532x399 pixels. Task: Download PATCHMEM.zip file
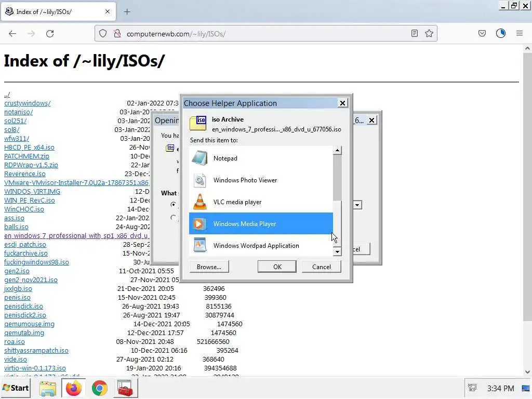coord(26,156)
